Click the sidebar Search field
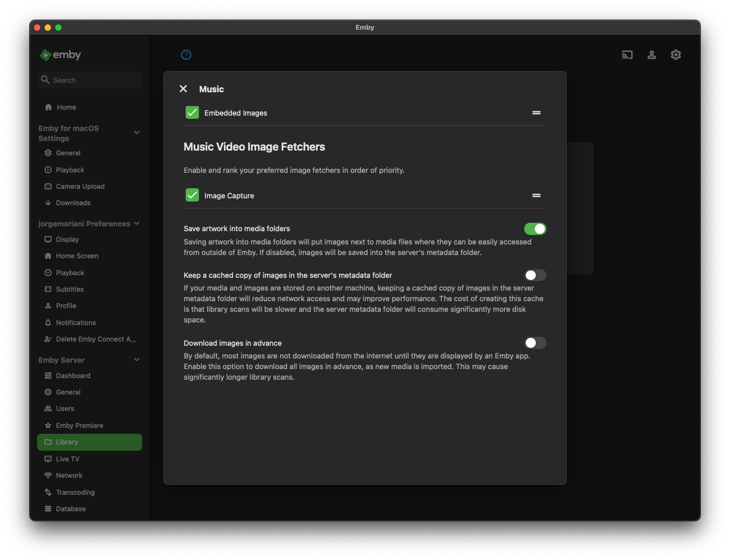This screenshot has height=560, width=730. click(x=90, y=80)
